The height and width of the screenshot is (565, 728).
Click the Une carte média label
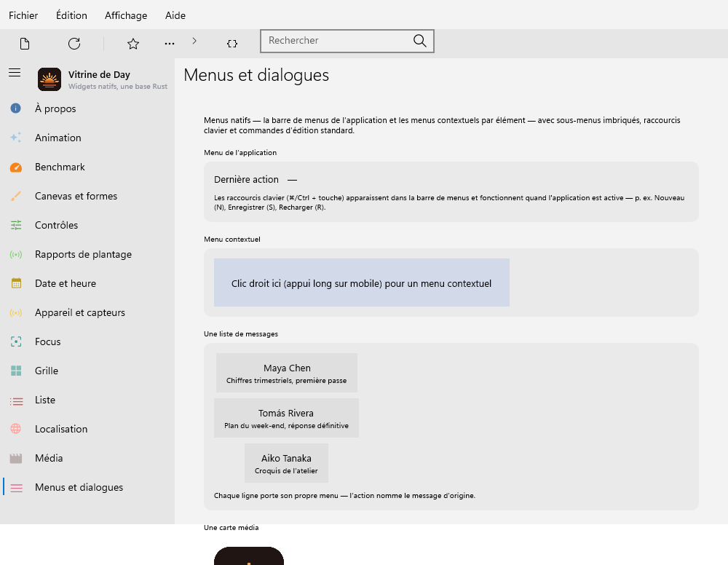pos(232,528)
